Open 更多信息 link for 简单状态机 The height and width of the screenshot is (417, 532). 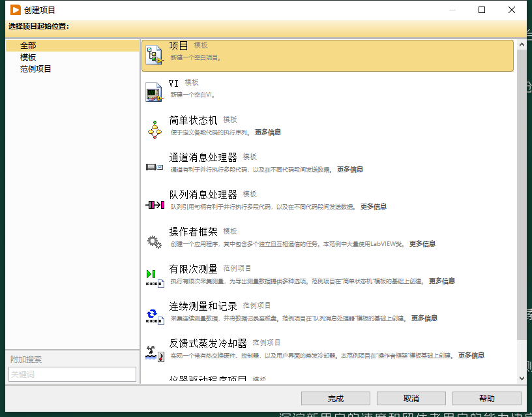(x=268, y=132)
